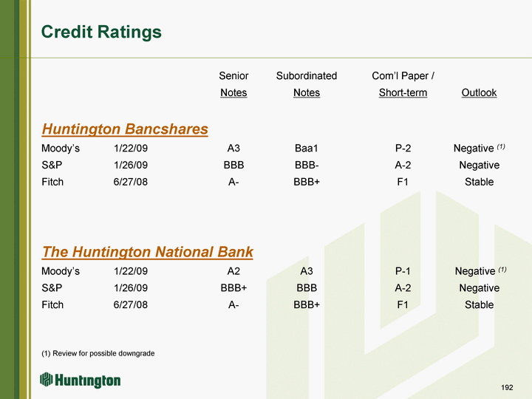This screenshot has height=399, width=532.
Task: Click "S&P" label under Huntington National Bank
Action: click(x=52, y=287)
